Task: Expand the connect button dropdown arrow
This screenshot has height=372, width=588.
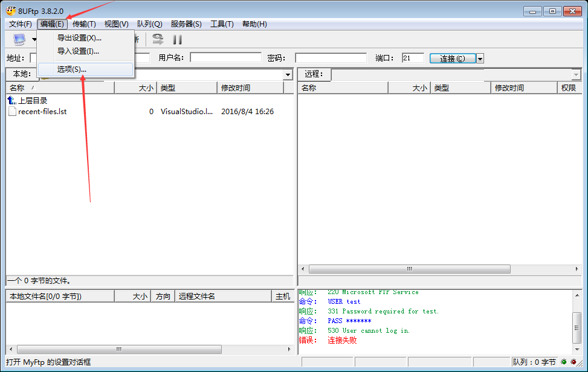Action: pyautogui.click(x=480, y=59)
